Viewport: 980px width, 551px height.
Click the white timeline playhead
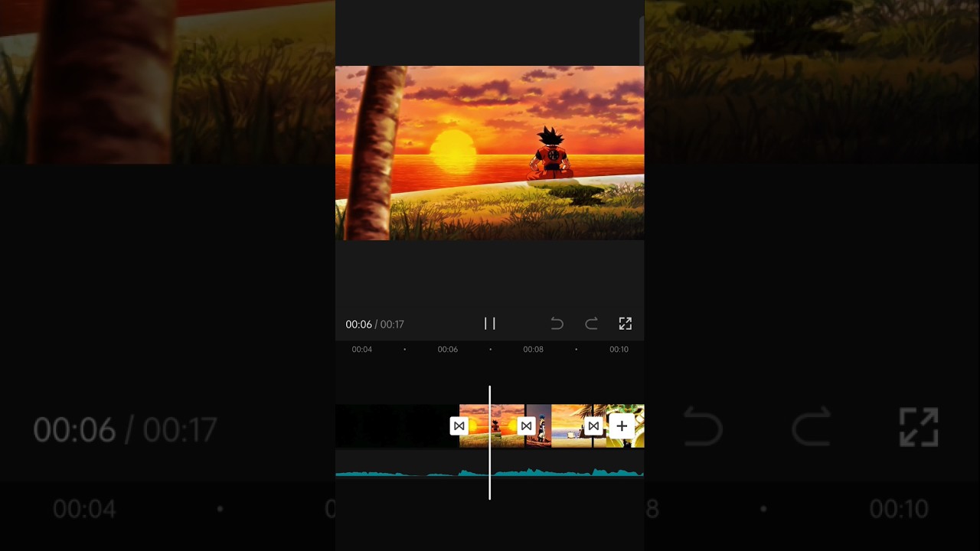point(490,442)
